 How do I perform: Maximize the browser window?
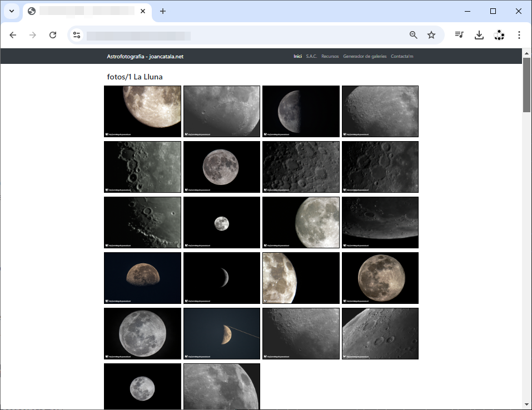tap(493, 11)
